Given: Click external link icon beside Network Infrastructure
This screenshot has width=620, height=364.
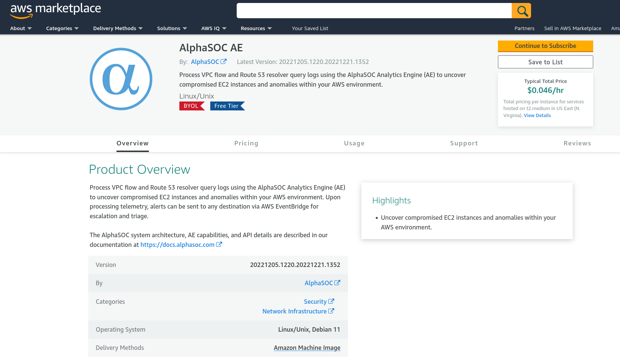Looking at the screenshot, I should (x=331, y=311).
